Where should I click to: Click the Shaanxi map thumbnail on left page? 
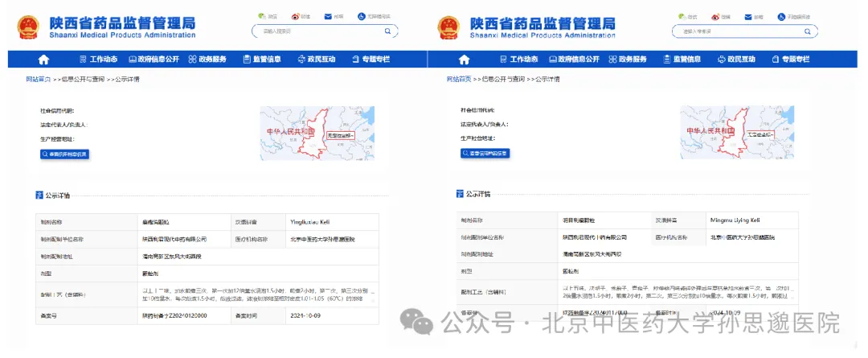(317, 133)
